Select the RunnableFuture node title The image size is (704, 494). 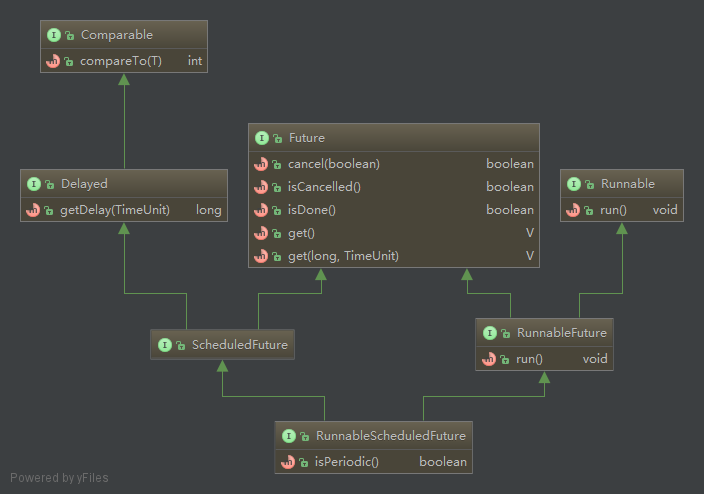click(562, 333)
